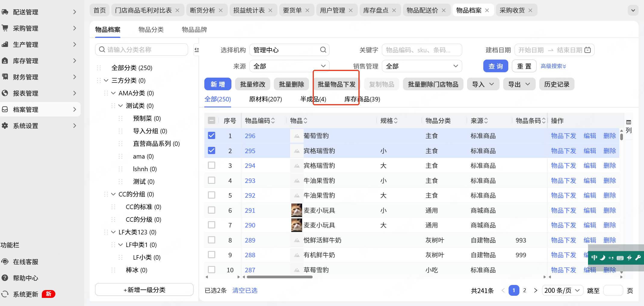Click the 清空已选 link
Screen dimensions: 644x306
click(x=245, y=291)
